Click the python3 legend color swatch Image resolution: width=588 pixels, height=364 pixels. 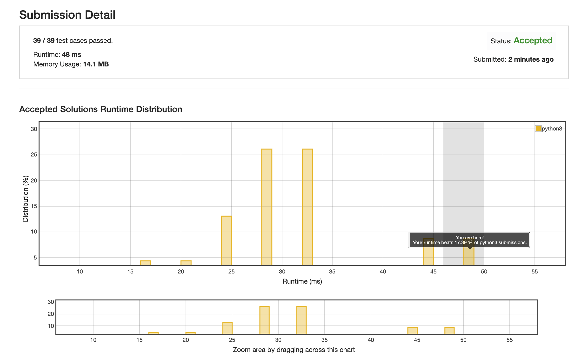(538, 129)
